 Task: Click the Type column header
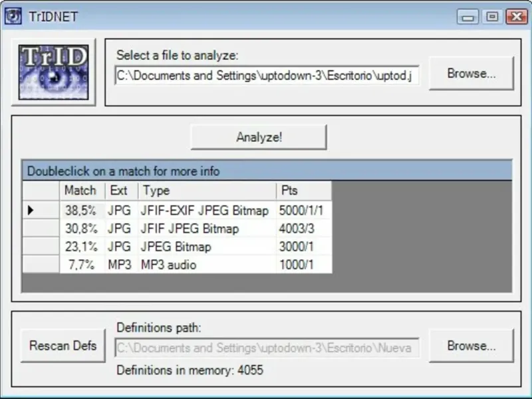(x=207, y=190)
